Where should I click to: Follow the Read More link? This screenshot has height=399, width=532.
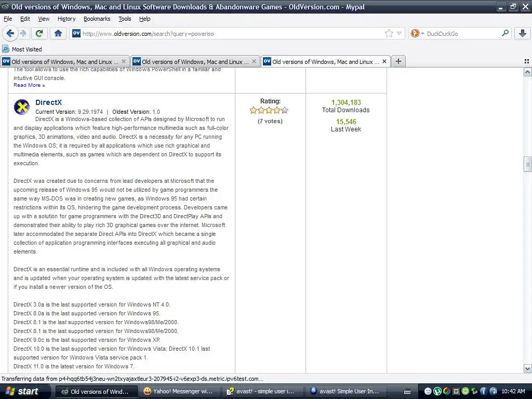tap(29, 85)
